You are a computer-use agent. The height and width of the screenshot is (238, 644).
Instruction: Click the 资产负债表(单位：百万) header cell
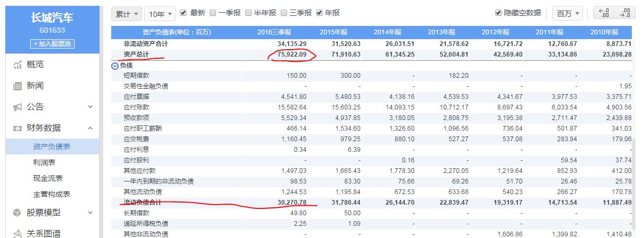pyautogui.click(x=176, y=32)
